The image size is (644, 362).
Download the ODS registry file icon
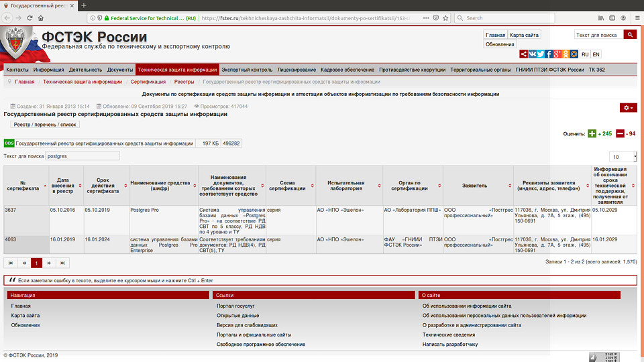9,143
